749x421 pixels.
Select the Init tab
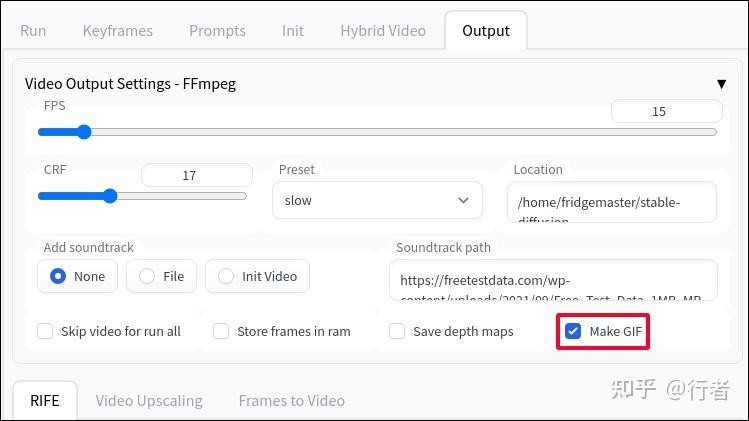(x=293, y=31)
